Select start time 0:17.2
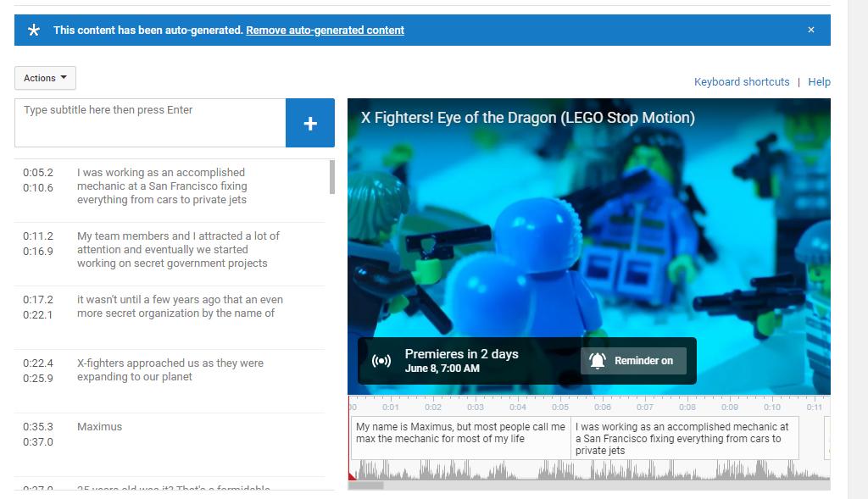This screenshot has width=868, height=499. 38,300
